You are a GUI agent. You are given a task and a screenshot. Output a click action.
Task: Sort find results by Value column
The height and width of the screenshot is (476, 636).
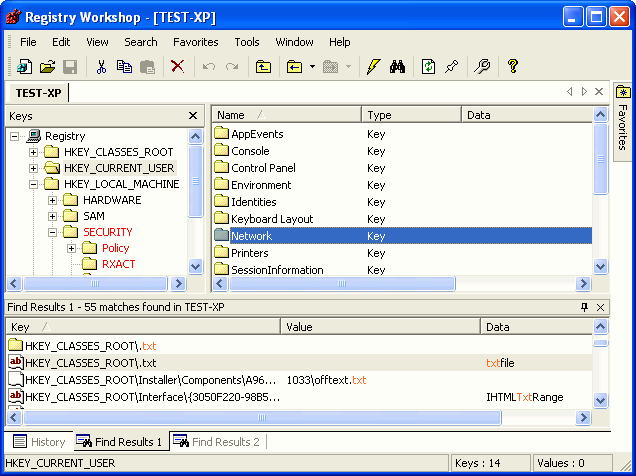(x=380, y=327)
